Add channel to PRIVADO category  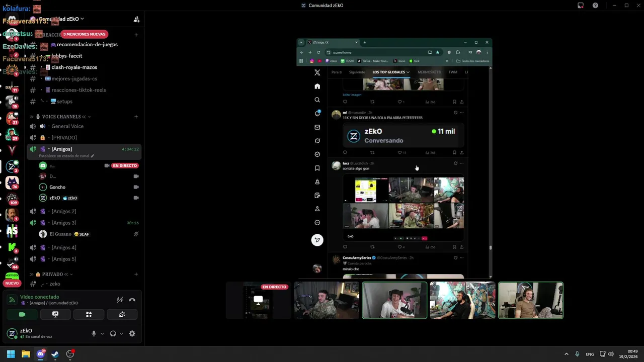click(x=136, y=275)
